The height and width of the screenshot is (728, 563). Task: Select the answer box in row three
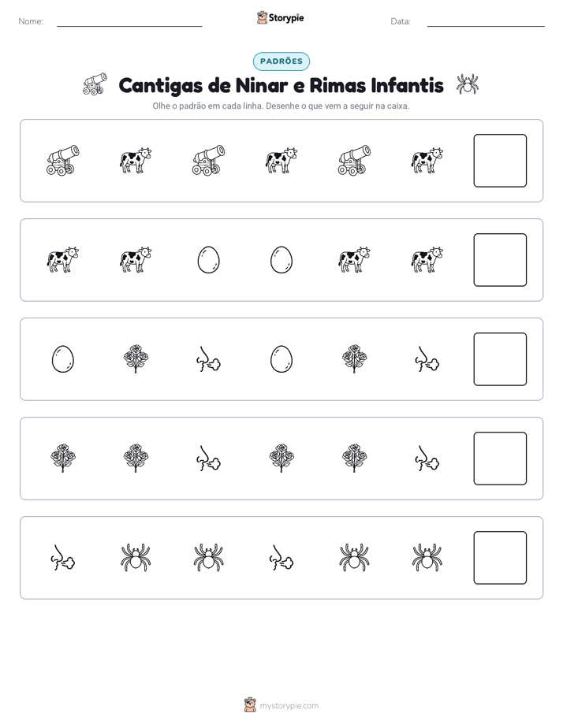pos(500,359)
